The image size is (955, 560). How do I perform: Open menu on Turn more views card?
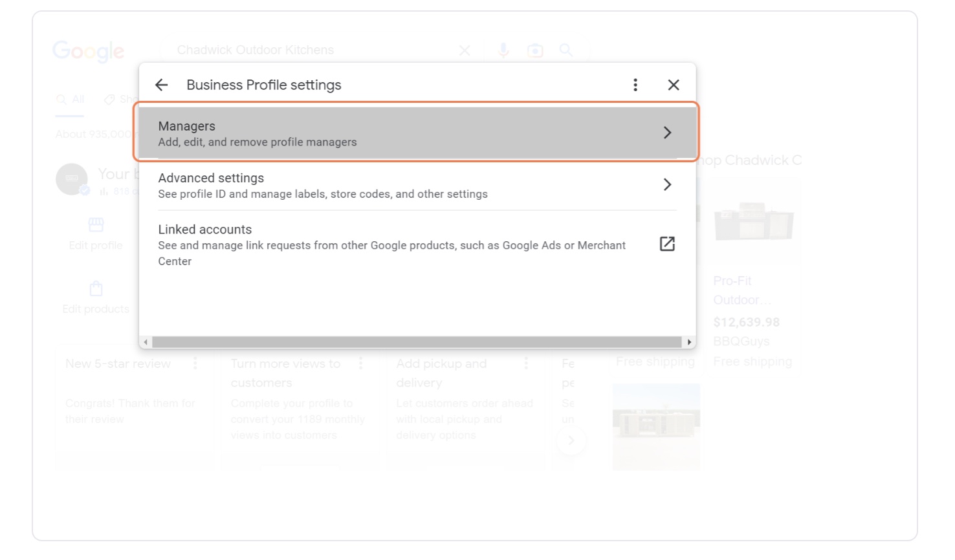click(x=360, y=364)
